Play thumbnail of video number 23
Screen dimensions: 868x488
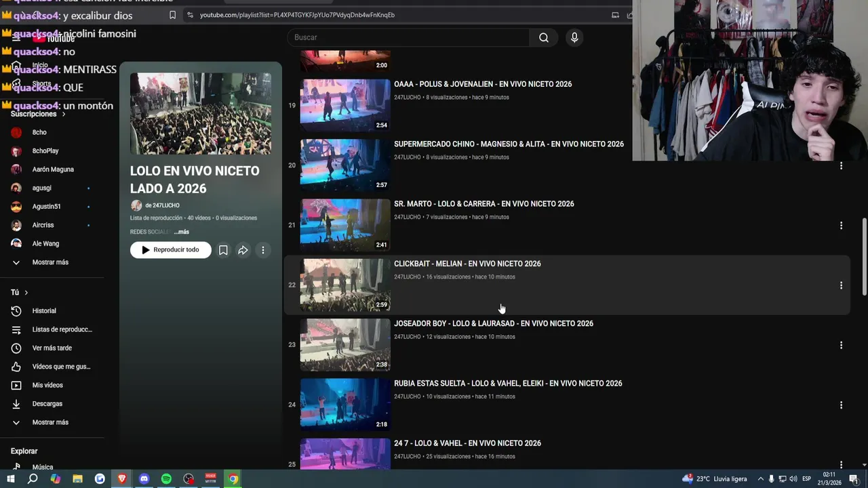tap(345, 345)
